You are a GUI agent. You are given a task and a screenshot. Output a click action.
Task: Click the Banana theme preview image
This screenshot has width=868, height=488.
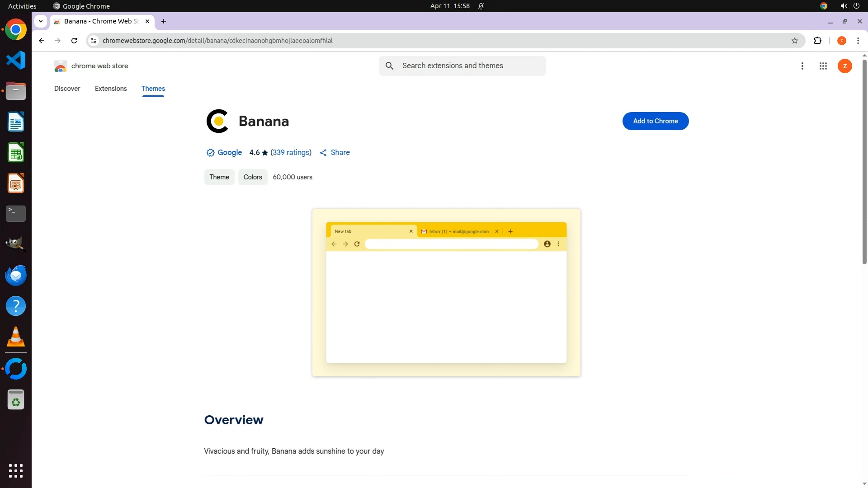(x=446, y=292)
